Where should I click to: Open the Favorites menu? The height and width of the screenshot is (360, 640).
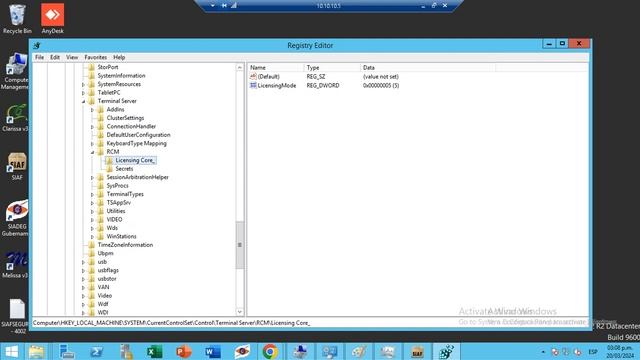pos(96,57)
